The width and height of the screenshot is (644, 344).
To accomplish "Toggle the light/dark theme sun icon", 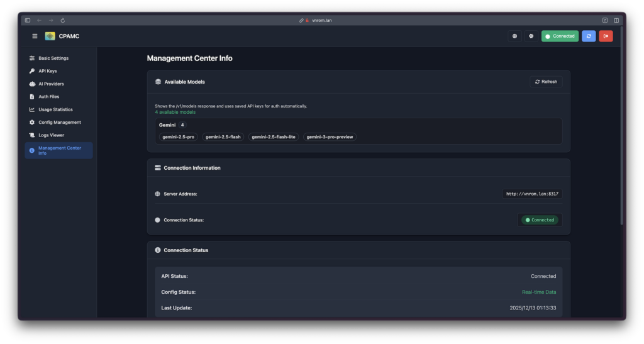I will pyautogui.click(x=531, y=36).
